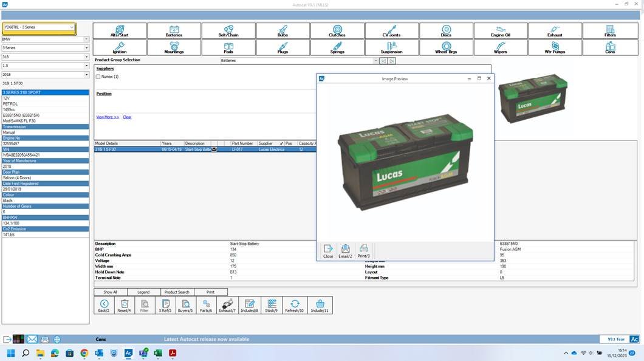The height and width of the screenshot is (361, 644).
Task: Open the Included/8 tool
Action: click(249, 306)
